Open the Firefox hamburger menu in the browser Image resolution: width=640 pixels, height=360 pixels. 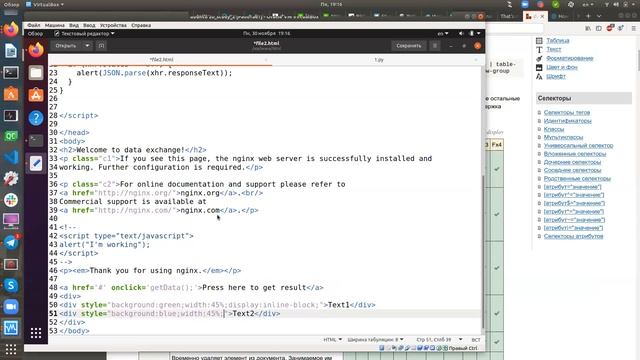point(633,28)
